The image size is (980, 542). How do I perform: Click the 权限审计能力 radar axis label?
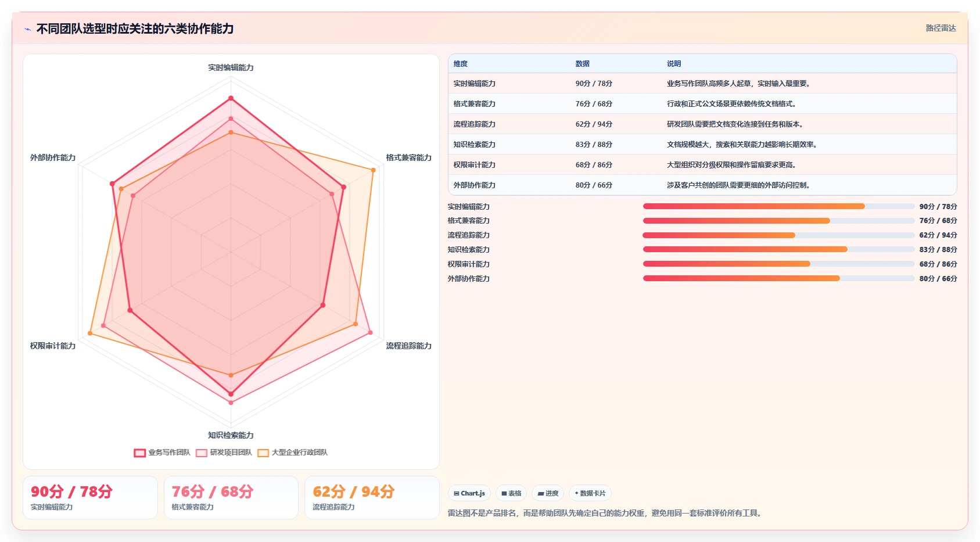pos(53,346)
